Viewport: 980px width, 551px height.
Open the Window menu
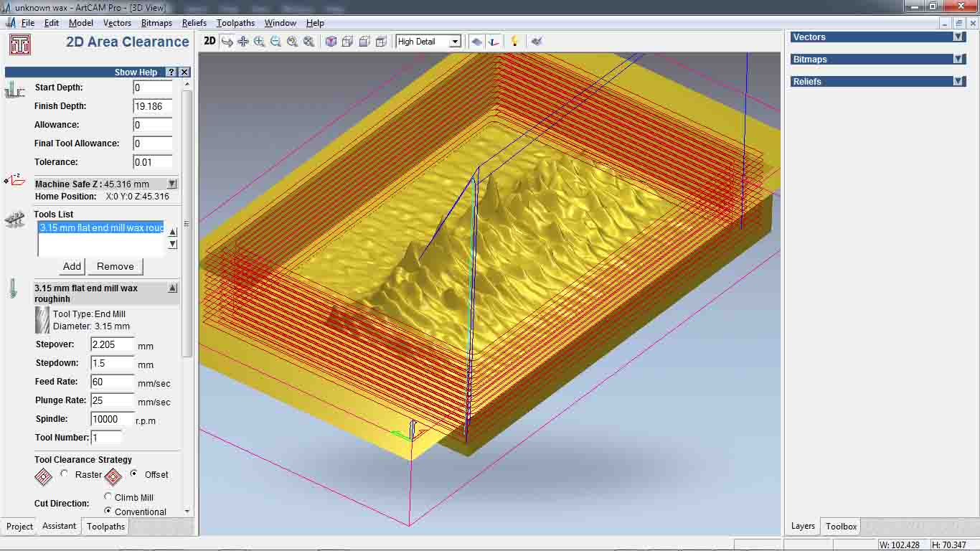(x=281, y=23)
